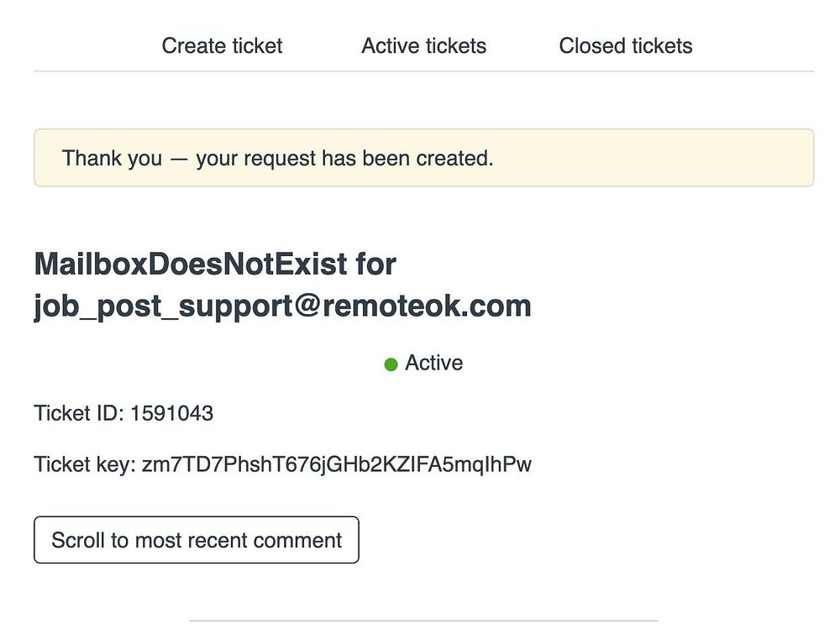Click the word 'for' in the heading
The height and width of the screenshot is (639, 840).
(375, 265)
